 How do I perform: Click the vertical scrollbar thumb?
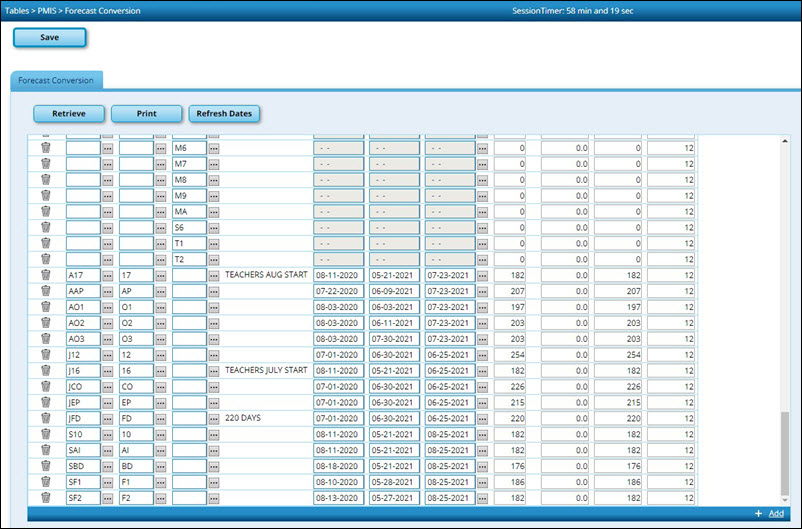[783, 455]
